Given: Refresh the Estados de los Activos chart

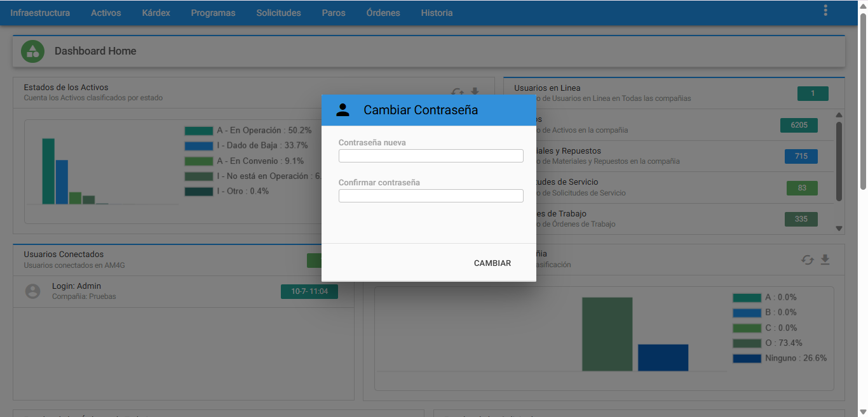Looking at the screenshot, I should pos(458,92).
